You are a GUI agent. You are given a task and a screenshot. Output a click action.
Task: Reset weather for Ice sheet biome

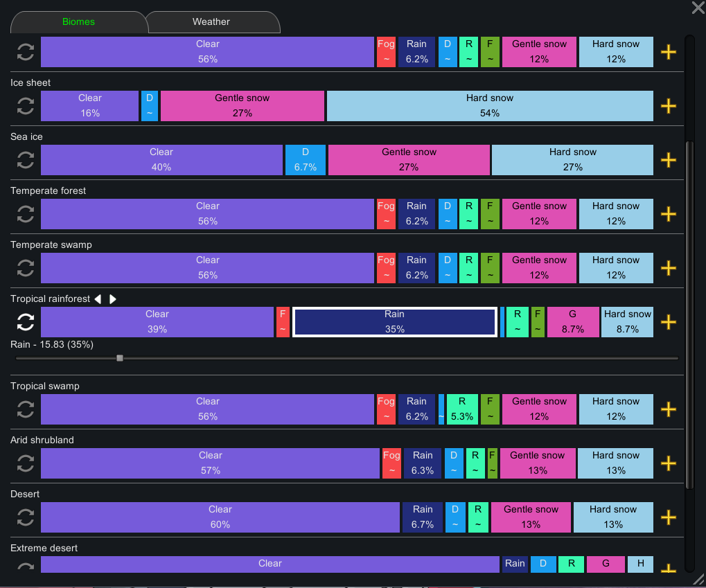26,106
